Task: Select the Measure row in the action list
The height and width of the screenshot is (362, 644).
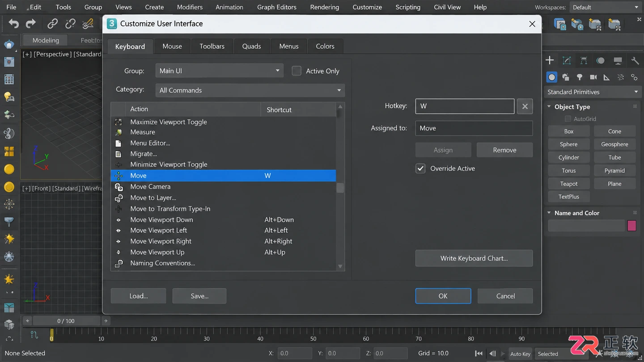Action: coord(223,132)
